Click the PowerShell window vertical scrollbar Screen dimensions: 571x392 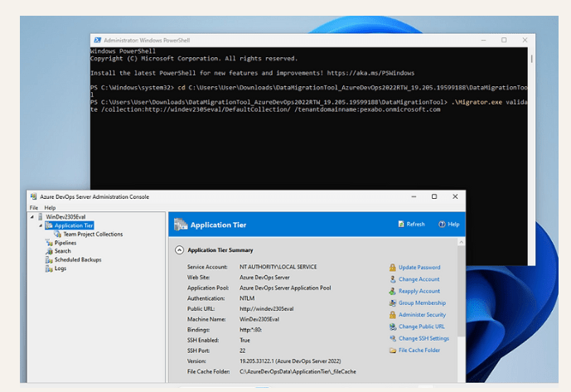click(x=531, y=59)
